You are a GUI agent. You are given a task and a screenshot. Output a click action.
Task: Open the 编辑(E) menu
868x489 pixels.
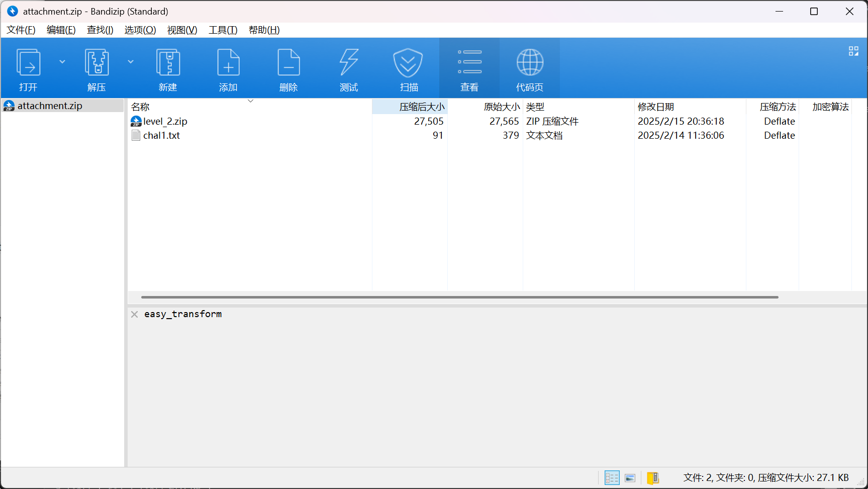(x=61, y=30)
